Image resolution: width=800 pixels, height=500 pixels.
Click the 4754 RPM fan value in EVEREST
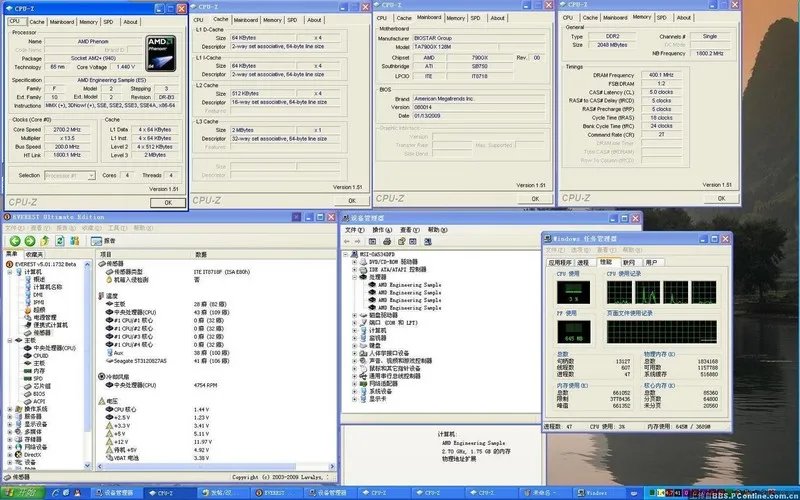(205, 385)
